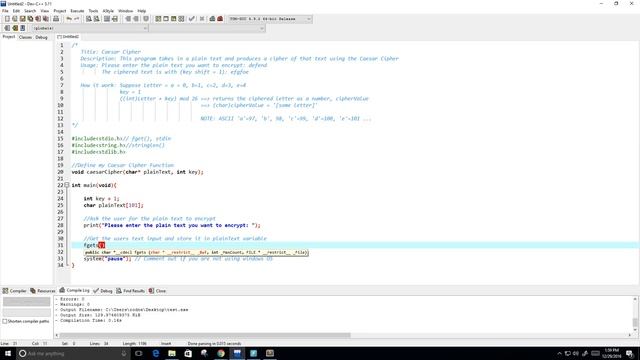Select the Untitled2 editor tab

coord(68,37)
